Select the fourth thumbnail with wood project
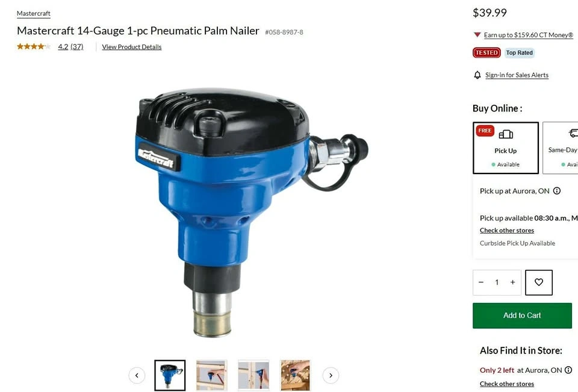Image resolution: width=578 pixels, height=392 pixels. [295, 375]
